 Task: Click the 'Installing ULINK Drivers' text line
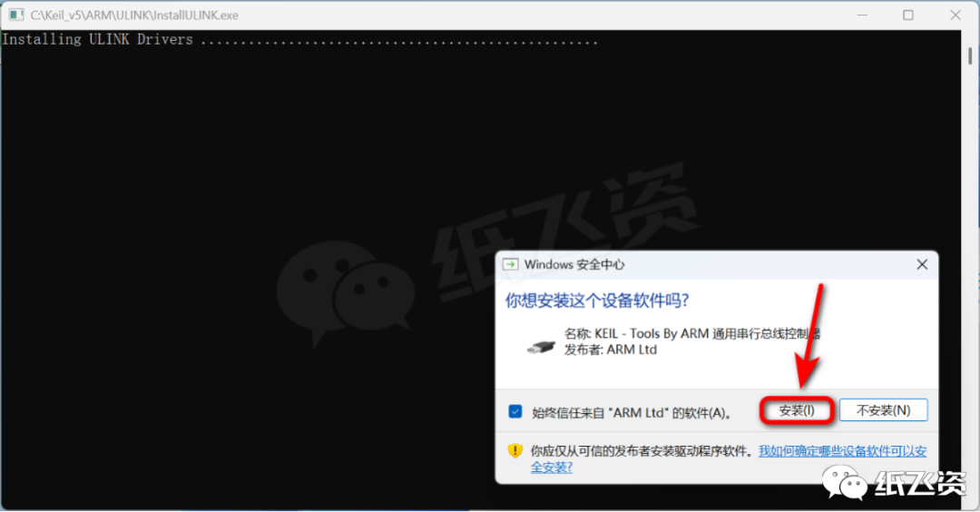300,39
